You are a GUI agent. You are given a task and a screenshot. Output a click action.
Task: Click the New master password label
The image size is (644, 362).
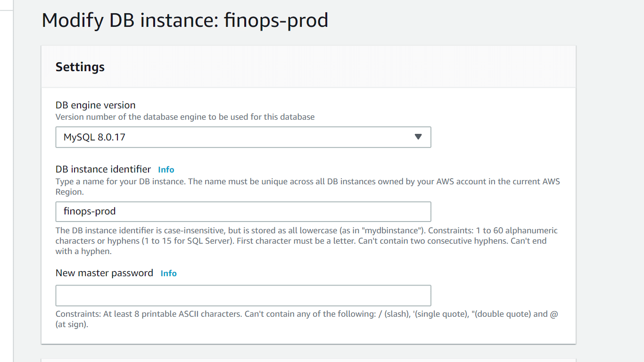tap(104, 273)
